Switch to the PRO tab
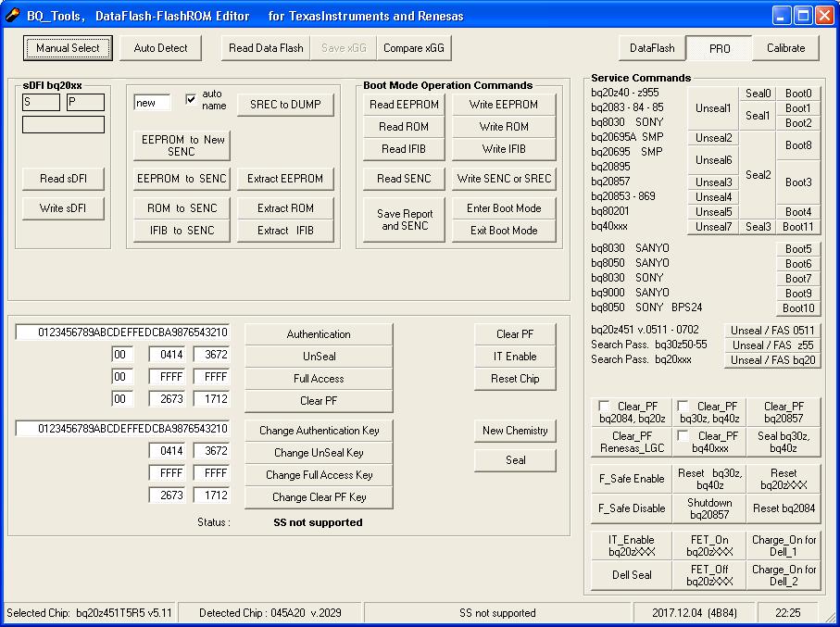The height and width of the screenshot is (627, 840). click(x=720, y=49)
